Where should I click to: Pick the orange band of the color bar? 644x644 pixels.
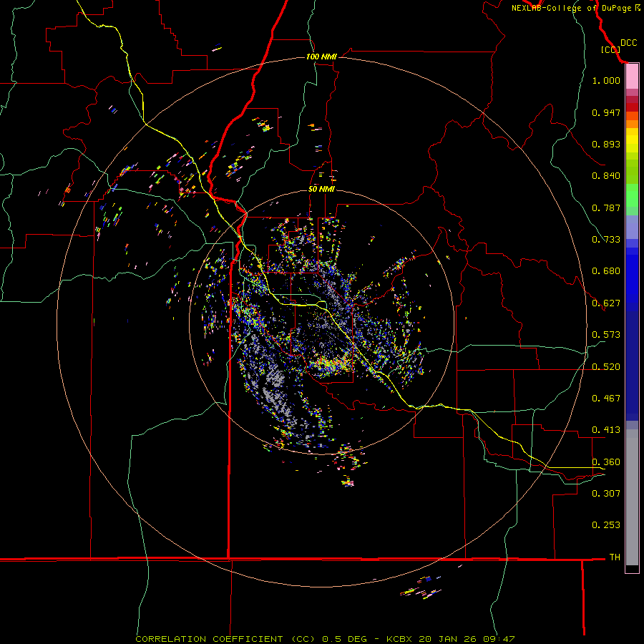632,125
